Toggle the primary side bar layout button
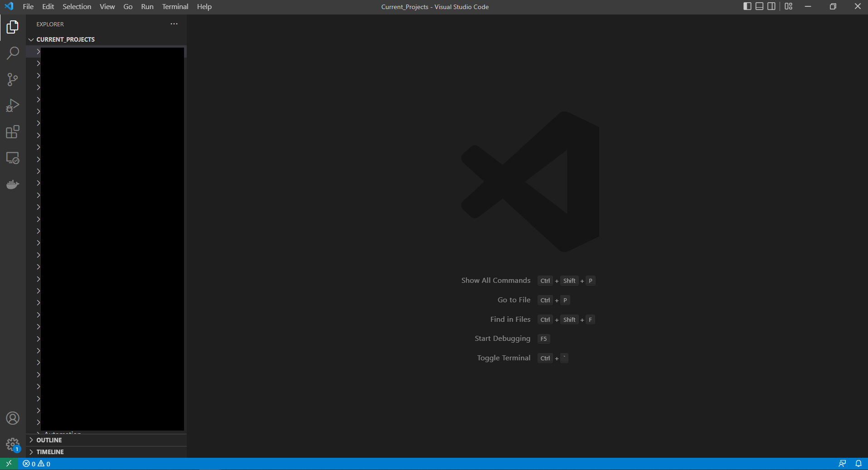The image size is (868, 470). 747,6
